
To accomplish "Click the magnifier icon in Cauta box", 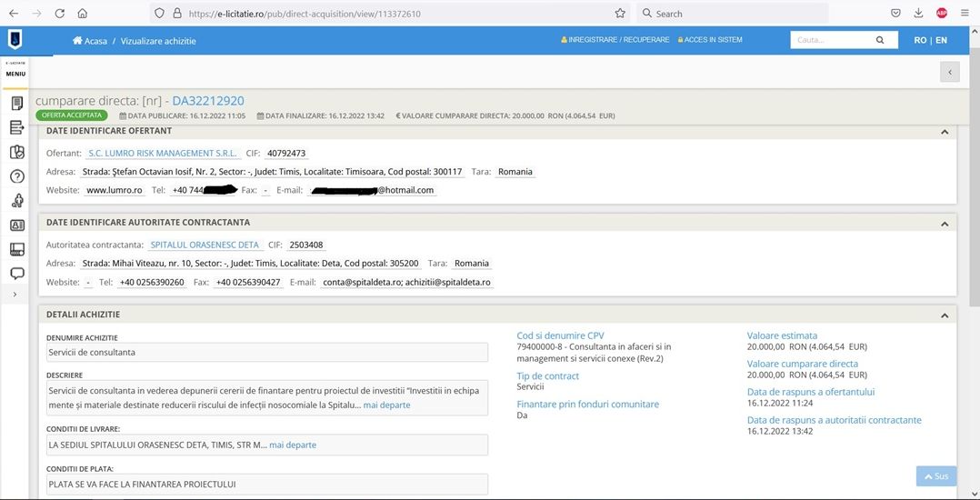I will (x=880, y=40).
